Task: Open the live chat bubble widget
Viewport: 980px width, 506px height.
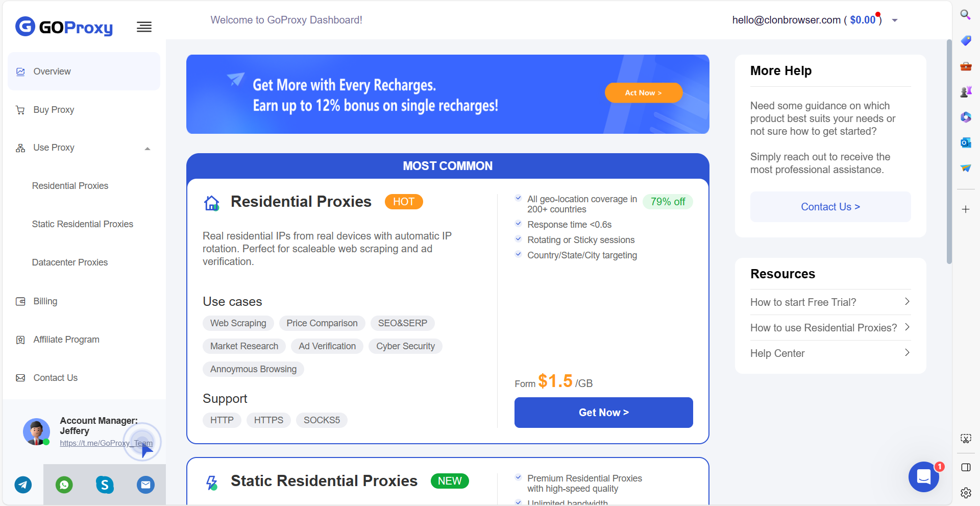Action: click(924, 477)
